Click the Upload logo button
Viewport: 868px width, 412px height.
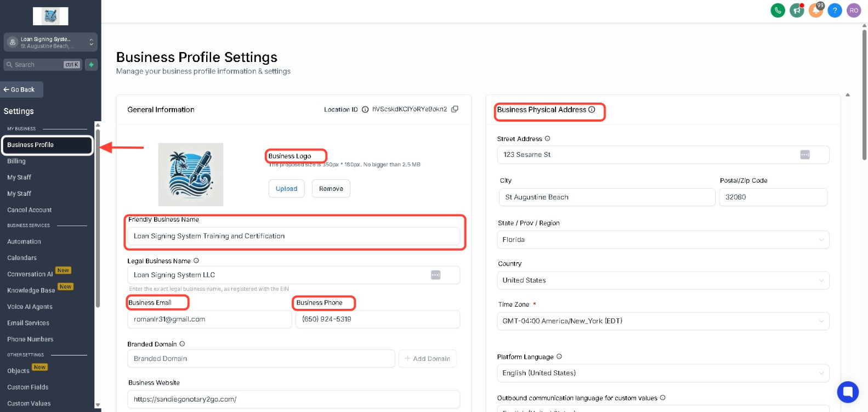(x=287, y=189)
